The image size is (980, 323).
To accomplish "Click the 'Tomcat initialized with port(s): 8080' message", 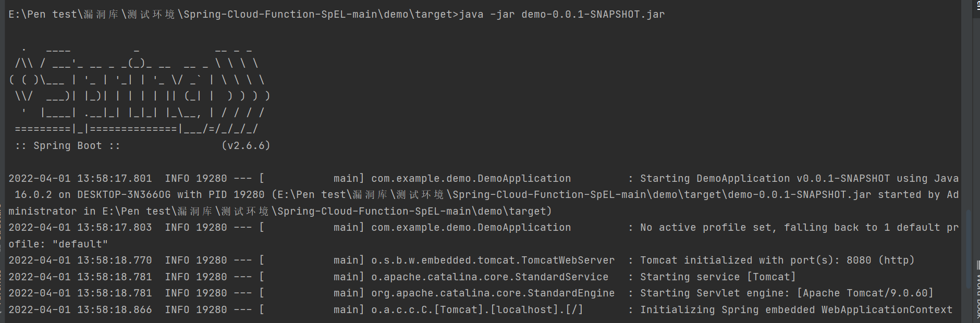I will click(755, 260).
